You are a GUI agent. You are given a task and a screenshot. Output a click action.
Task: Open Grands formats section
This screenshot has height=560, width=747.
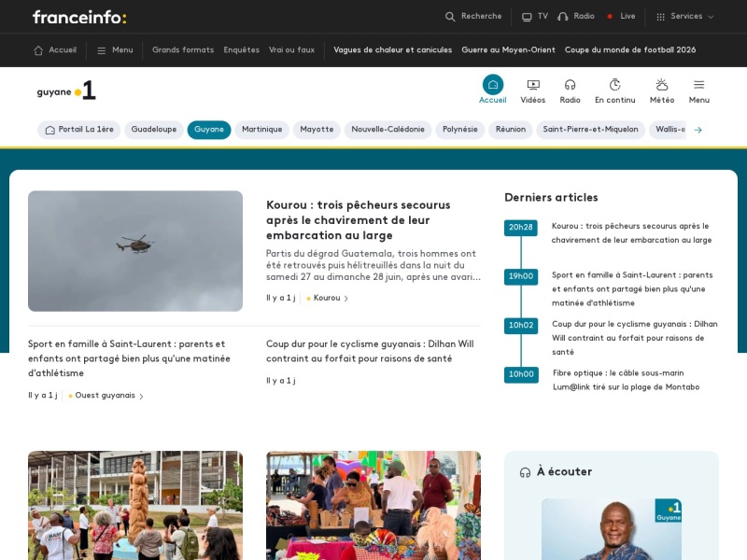[183, 50]
